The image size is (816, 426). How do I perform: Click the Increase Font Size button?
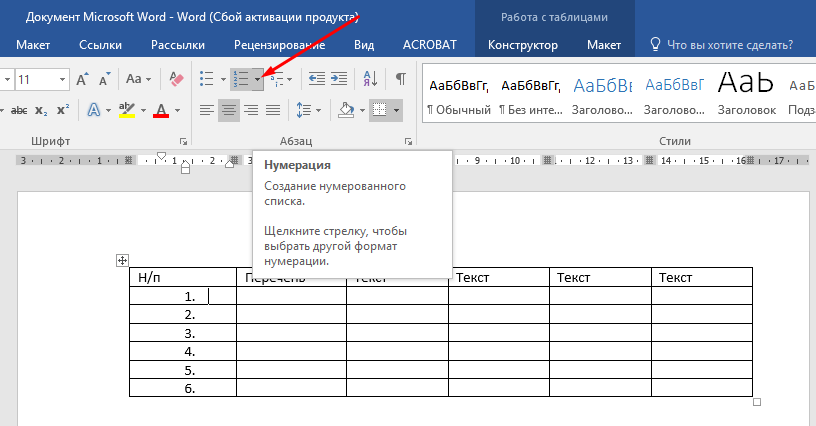tap(82, 79)
